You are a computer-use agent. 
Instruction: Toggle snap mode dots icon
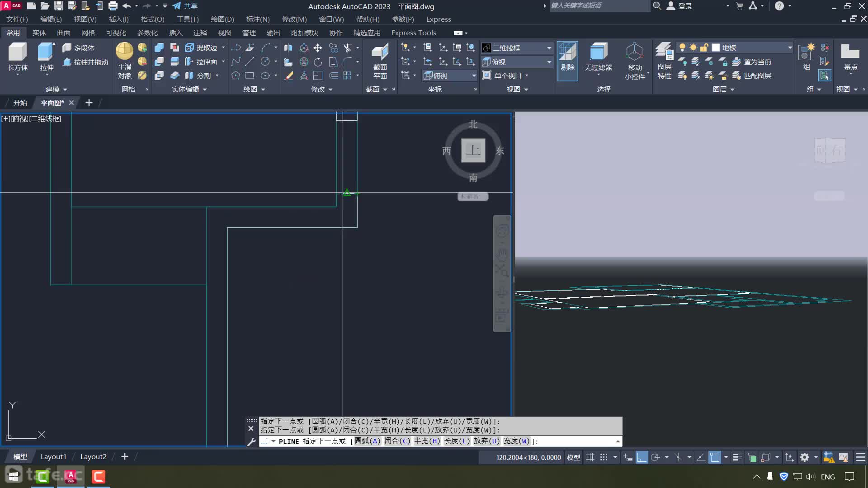[x=604, y=457]
